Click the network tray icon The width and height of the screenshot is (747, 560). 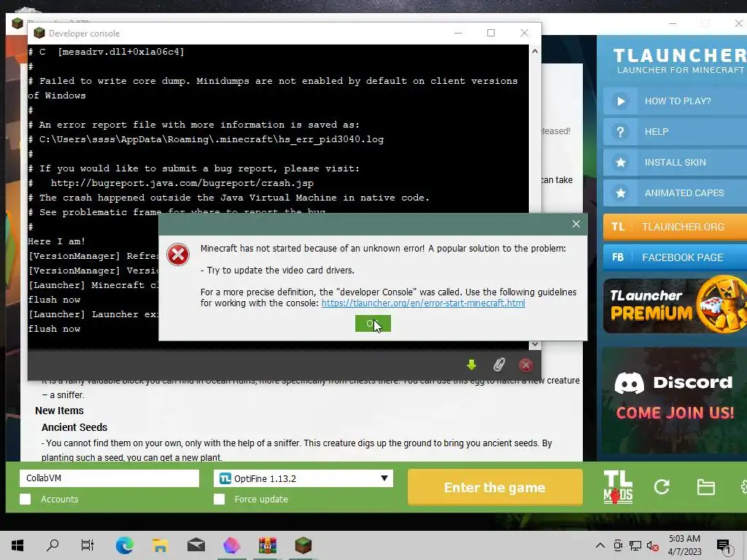(635, 545)
